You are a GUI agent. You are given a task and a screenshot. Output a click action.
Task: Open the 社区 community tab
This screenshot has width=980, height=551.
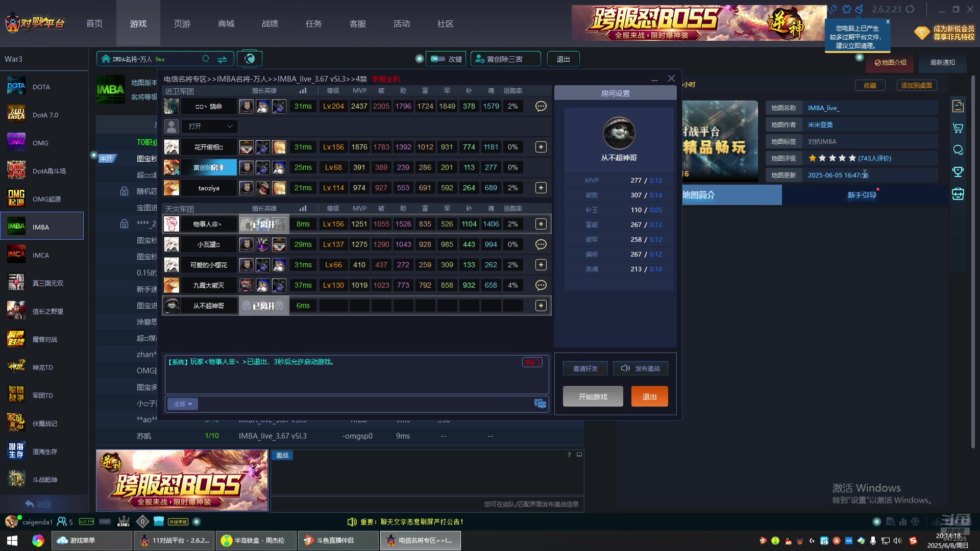446,23
